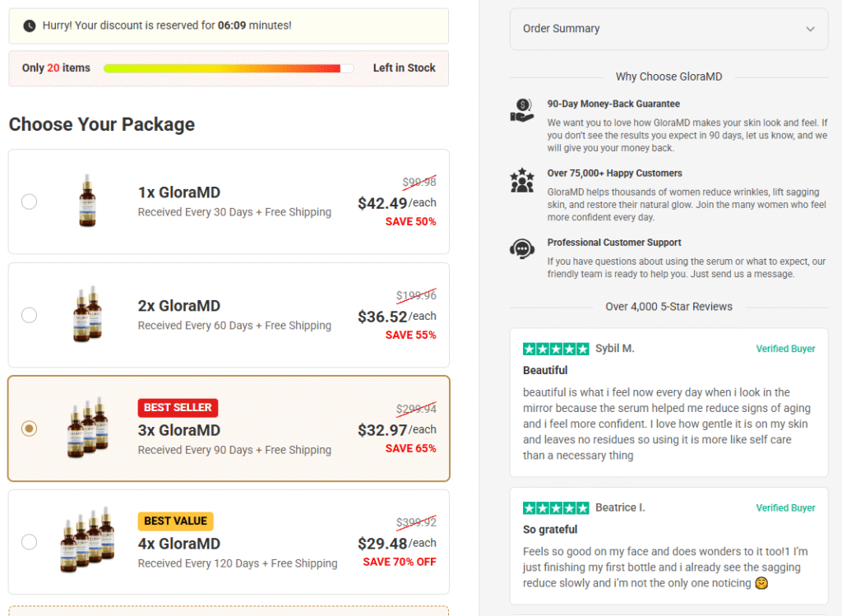Image resolution: width=842 pixels, height=616 pixels.
Task: Click the five-star rating on Beatrice I.'s review
Action: (556, 508)
